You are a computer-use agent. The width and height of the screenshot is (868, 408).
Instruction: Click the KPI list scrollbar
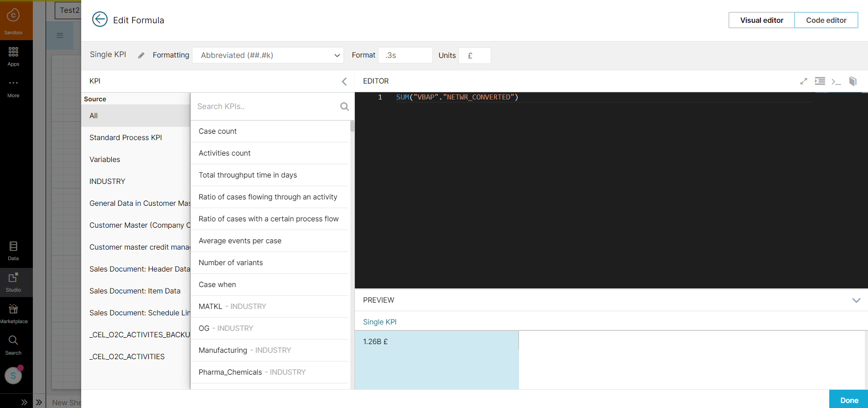[352, 126]
